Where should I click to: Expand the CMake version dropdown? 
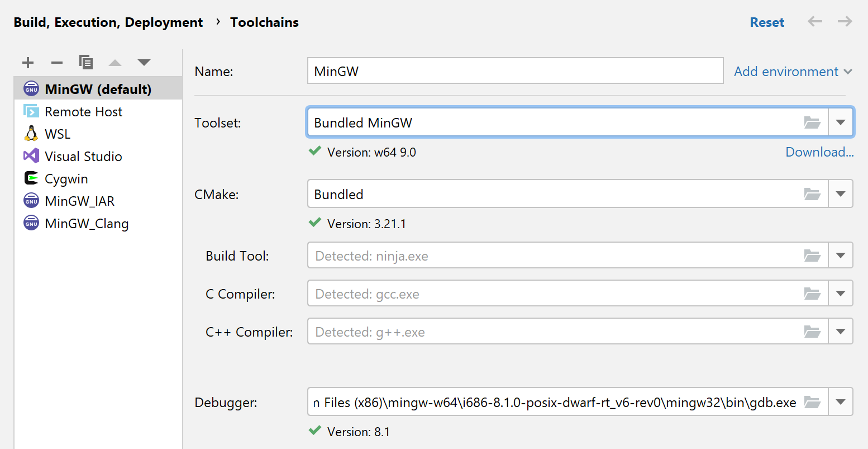point(841,194)
